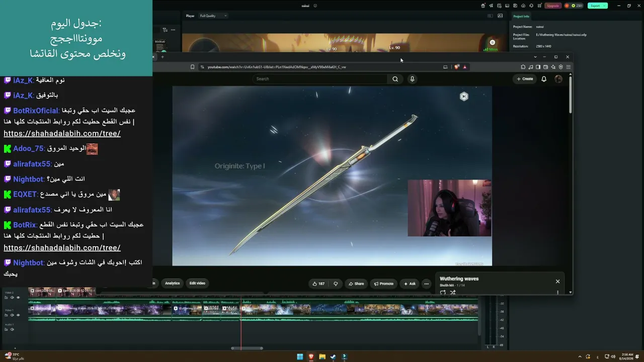Open the Windows Start menu
Image resolution: width=644 pixels, height=362 pixels.
(x=300, y=357)
